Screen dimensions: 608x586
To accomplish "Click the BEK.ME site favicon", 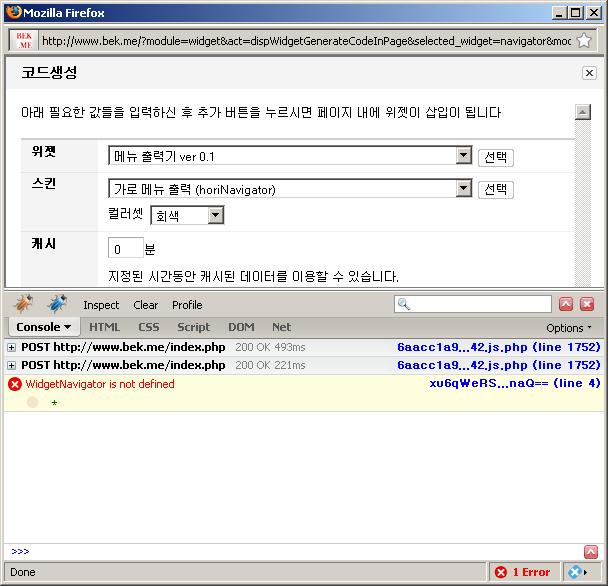I will (24, 40).
